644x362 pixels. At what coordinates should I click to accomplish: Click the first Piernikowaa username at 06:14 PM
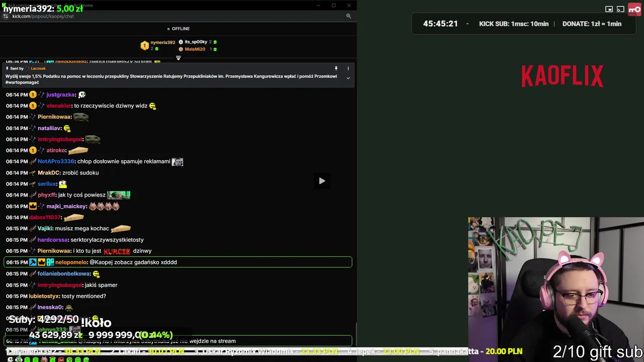click(x=54, y=117)
